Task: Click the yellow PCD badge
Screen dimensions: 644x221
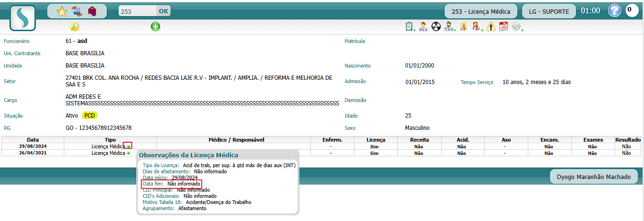Action: tap(90, 115)
